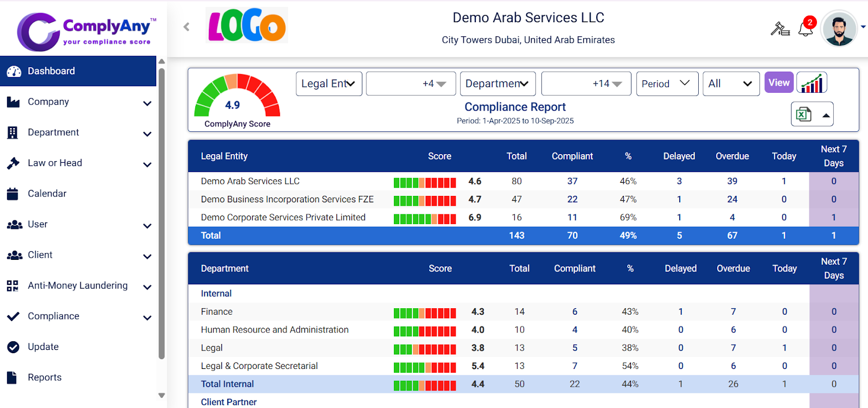Click the ComplyAny logo in sidebar
The height and width of the screenshot is (408, 868).
[87, 30]
